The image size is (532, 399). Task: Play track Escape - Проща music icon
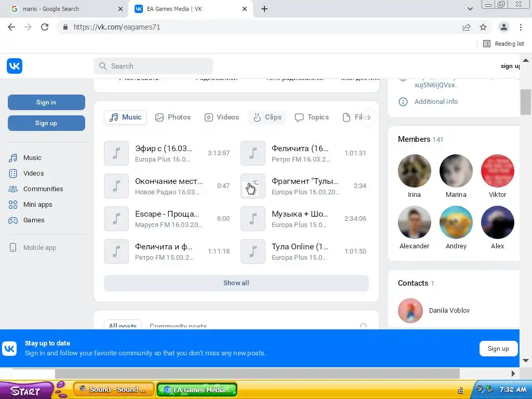[x=116, y=219]
